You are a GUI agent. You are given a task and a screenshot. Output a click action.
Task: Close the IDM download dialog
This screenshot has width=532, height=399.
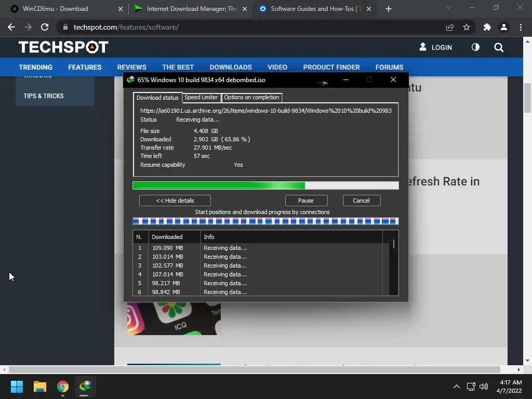coord(393,79)
